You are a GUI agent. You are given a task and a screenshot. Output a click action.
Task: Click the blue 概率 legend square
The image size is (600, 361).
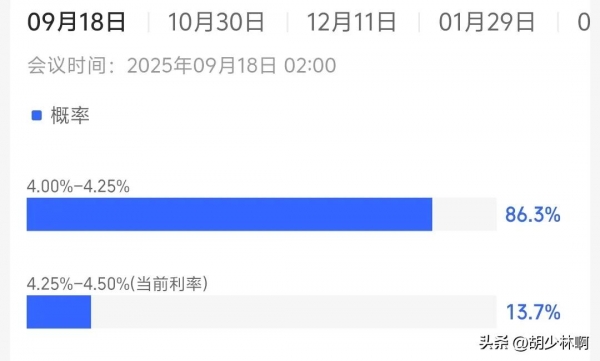(36, 115)
